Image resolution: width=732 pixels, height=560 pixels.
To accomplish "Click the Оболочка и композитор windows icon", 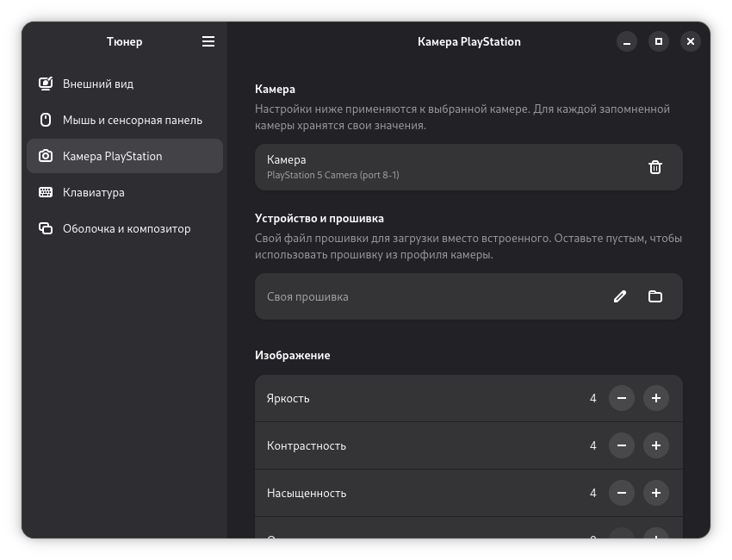I will (x=46, y=228).
